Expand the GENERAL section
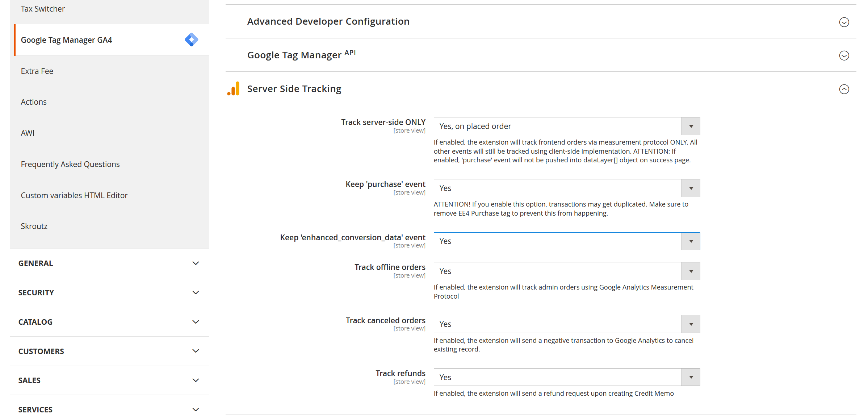 tap(109, 263)
